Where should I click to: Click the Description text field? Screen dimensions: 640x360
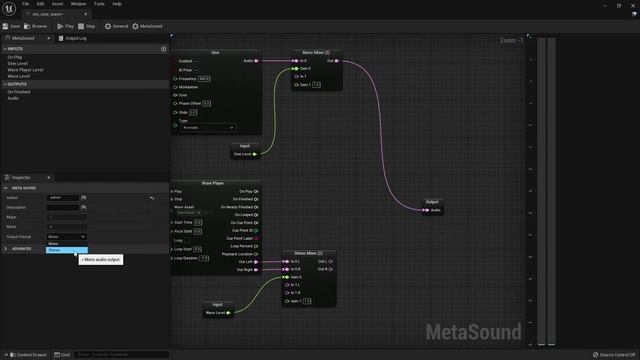(62, 208)
